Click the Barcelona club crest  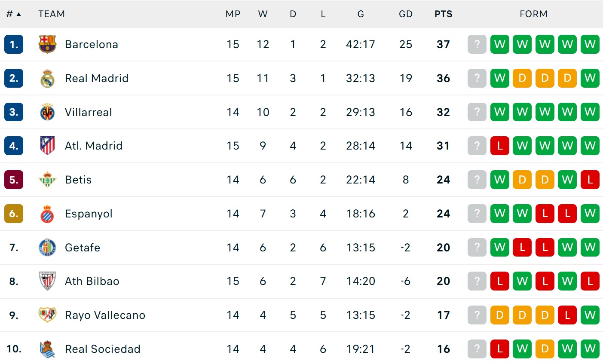click(x=47, y=44)
